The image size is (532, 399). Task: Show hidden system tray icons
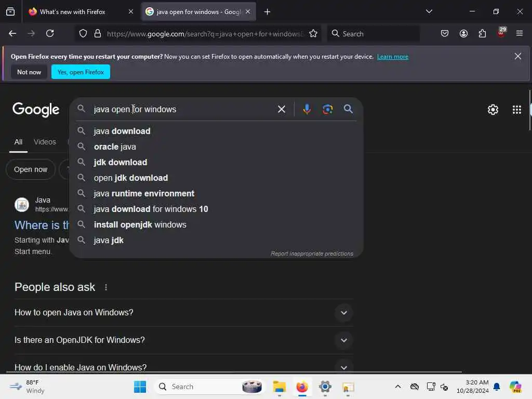397,387
